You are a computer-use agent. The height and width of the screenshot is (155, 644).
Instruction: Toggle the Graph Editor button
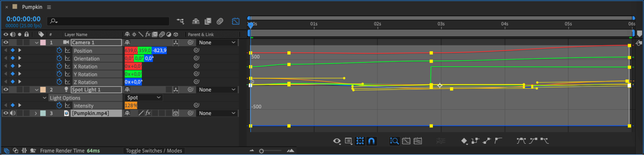pos(236,21)
